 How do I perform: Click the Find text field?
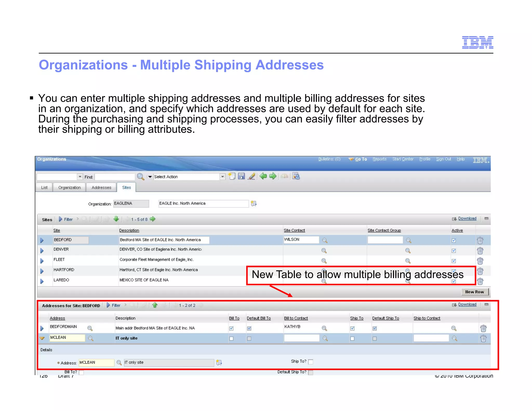click(x=115, y=177)
